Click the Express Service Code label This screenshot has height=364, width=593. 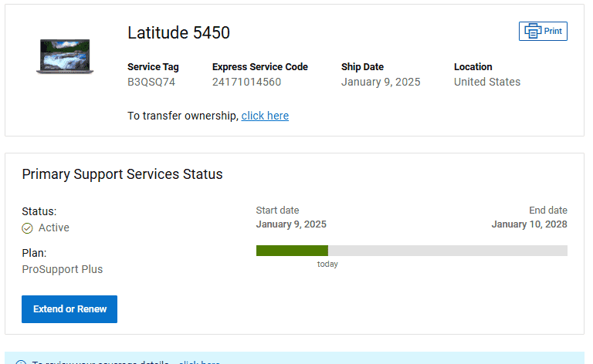260,67
